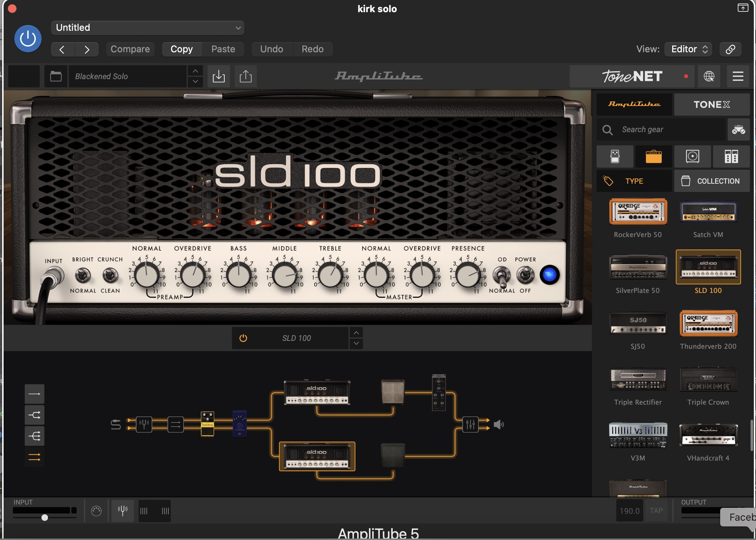Click the custom shop car icon

coord(738,129)
